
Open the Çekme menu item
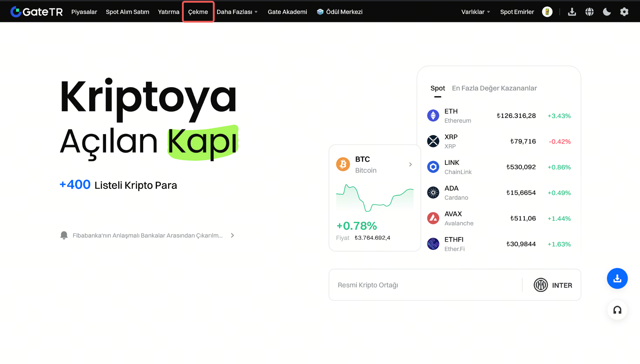point(198,12)
